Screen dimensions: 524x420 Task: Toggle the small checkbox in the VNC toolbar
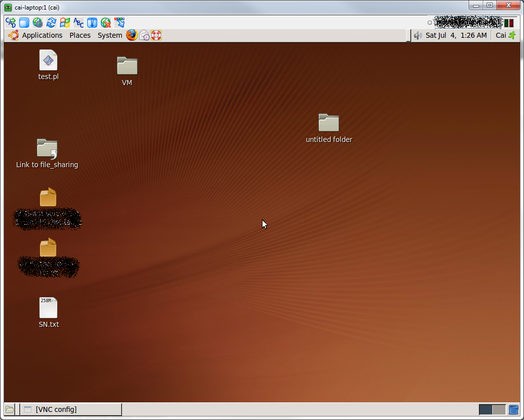(x=430, y=23)
